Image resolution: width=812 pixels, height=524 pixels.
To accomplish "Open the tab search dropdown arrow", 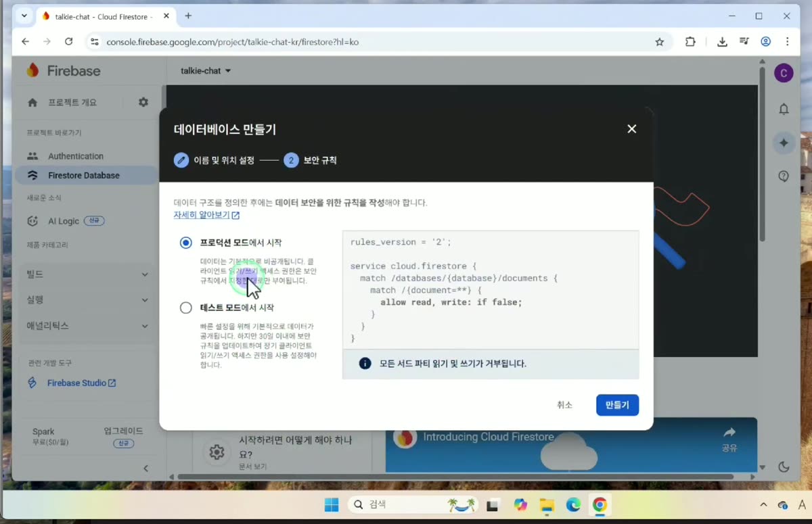I will pyautogui.click(x=24, y=16).
